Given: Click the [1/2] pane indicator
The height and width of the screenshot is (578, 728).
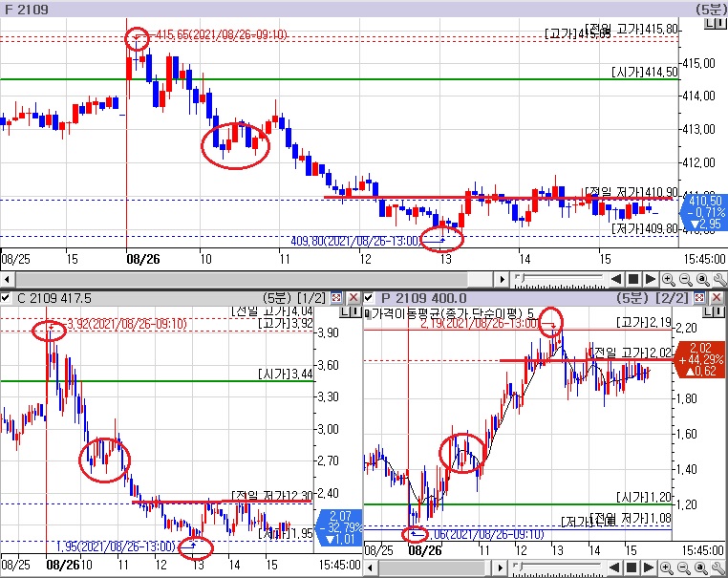Looking at the screenshot, I should click(x=311, y=297).
